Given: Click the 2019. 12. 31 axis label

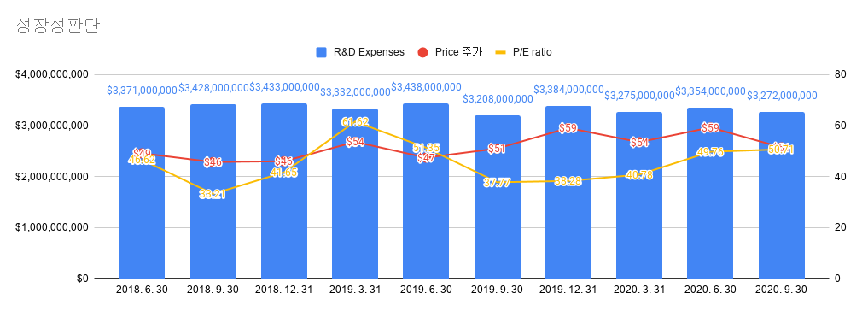Looking at the screenshot, I should pyautogui.click(x=568, y=290).
